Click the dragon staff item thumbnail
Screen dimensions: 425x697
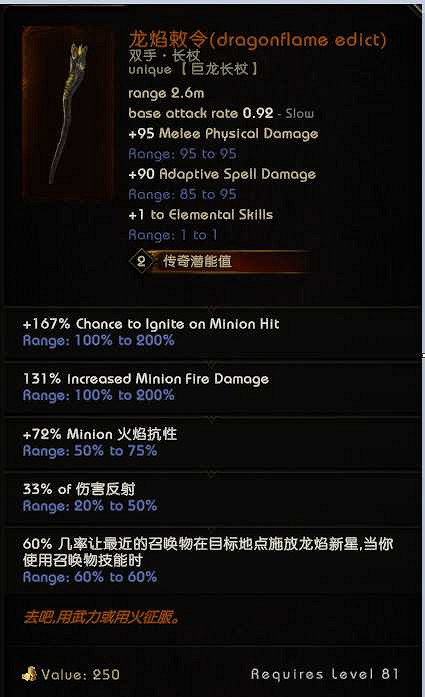(68, 113)
